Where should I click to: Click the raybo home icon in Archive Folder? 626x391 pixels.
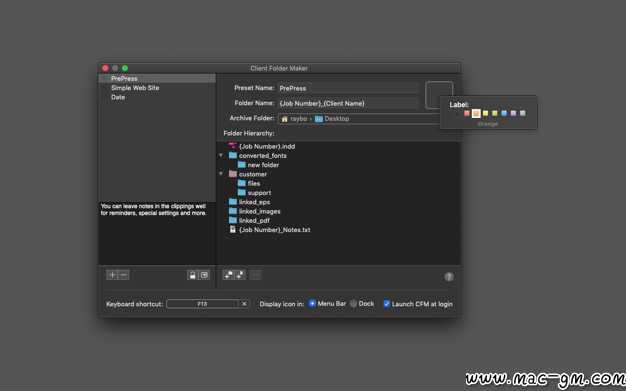tap(285, 119)
